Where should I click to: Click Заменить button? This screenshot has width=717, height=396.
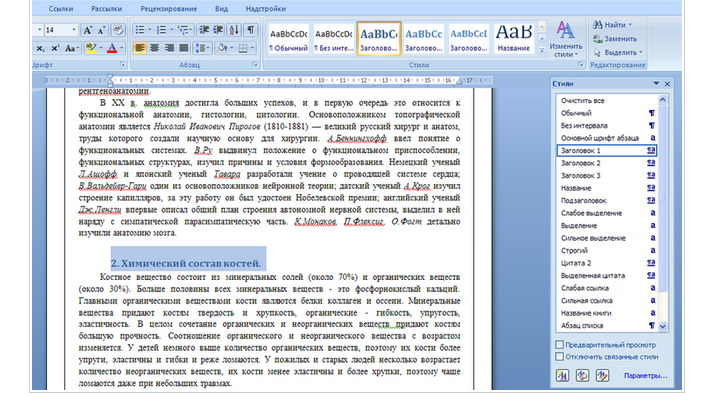pyautogui.click(x=615, y=38)
